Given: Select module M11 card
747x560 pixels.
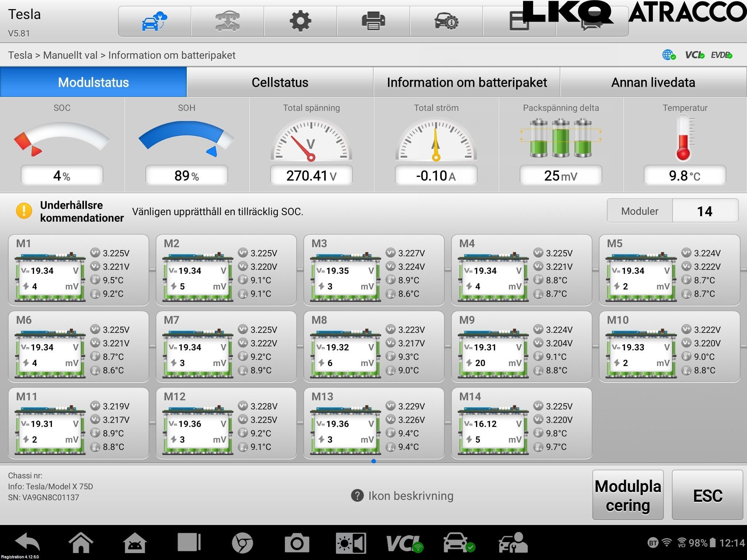Looking at the screenshot, I should [x=78, y=423].
